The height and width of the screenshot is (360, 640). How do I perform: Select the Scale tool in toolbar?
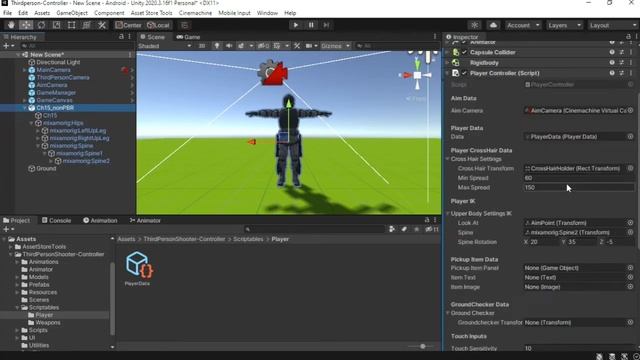[56, 25]
